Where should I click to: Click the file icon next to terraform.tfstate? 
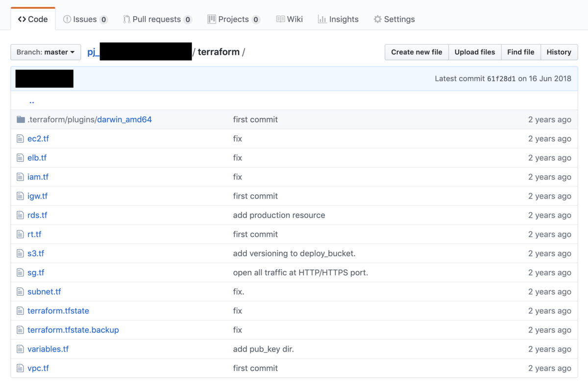tap(20, 311)
